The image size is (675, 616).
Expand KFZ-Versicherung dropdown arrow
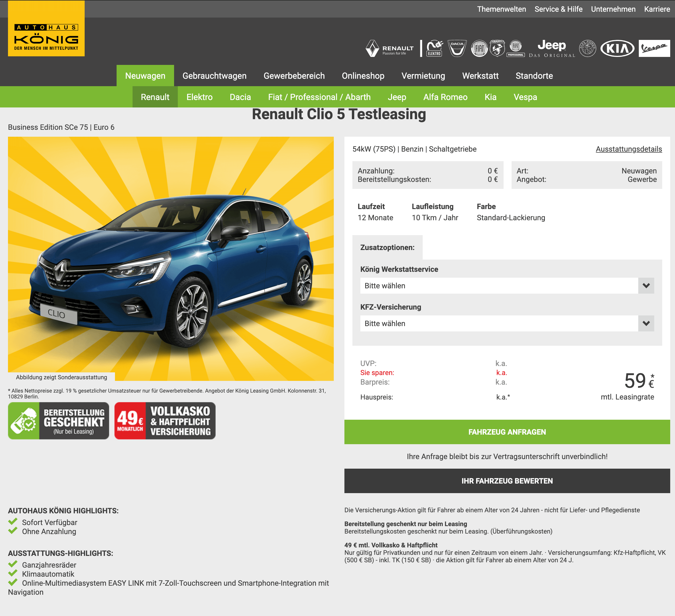tap(646, 323)
